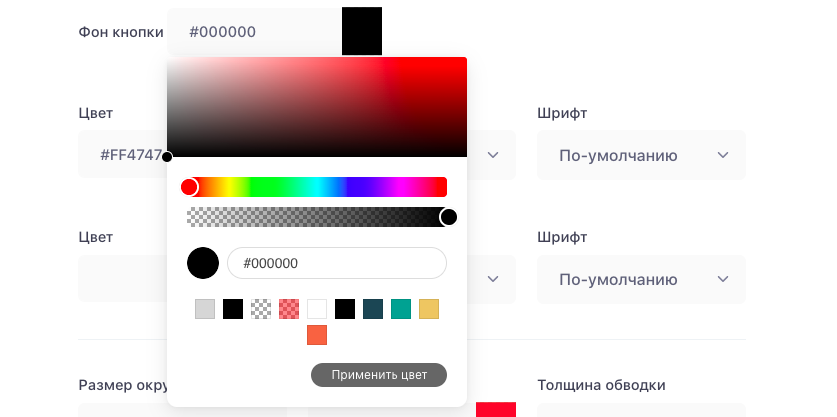This screenshot has width=837, height=417.
Task: Select the dark teal preset swatch
Action: (373, 309)
